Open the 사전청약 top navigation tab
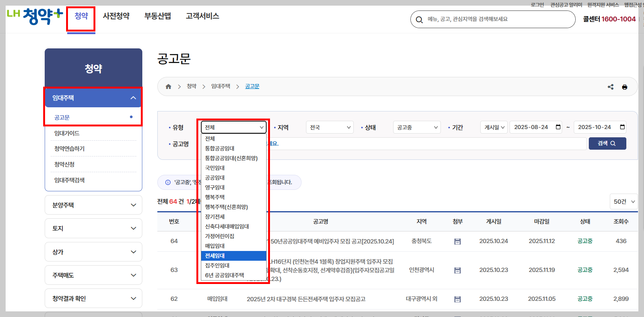The height and width of the screenshot is (317, 644). (x=116, y=16)
